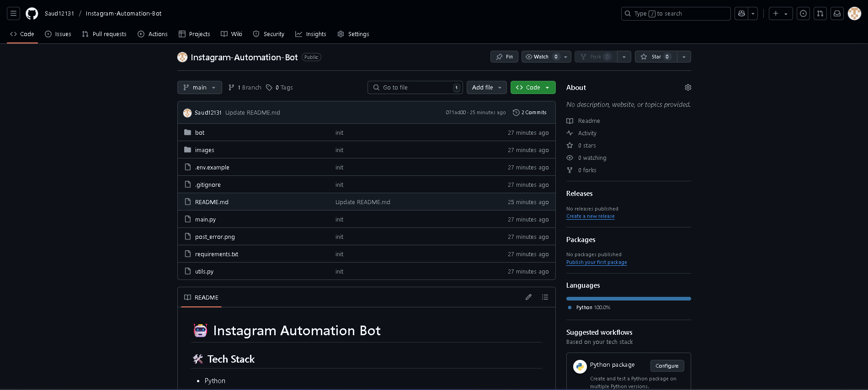
Task: Click the Update README.md commit message in README.md row
Action: coord(363,202)
